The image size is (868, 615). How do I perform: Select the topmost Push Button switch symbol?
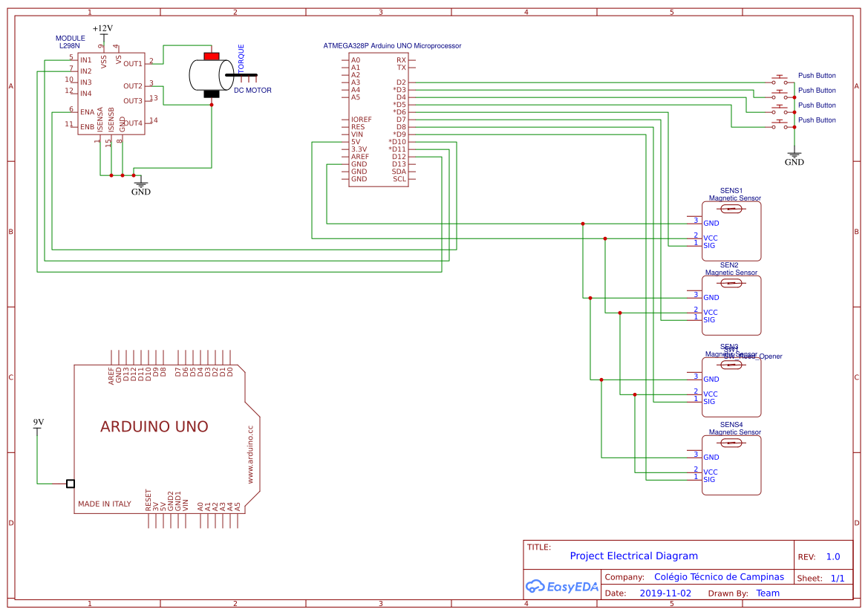tap(780, 79)
